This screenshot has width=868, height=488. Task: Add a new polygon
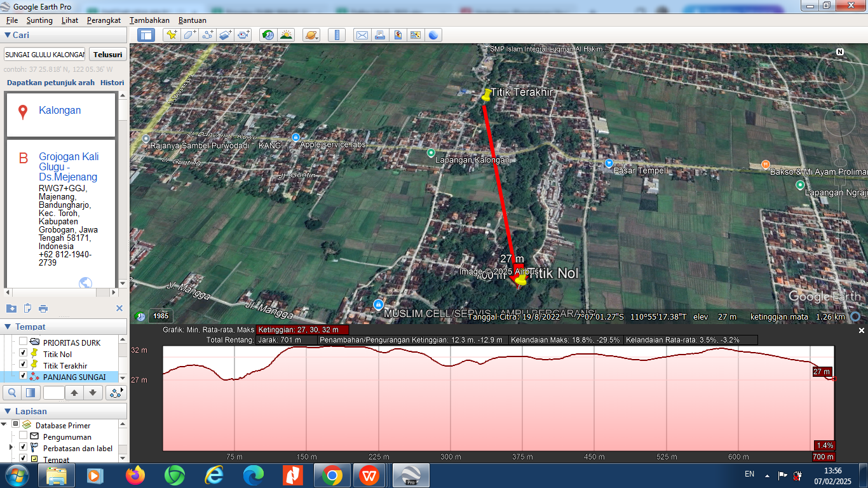click(x=189, y=35)
